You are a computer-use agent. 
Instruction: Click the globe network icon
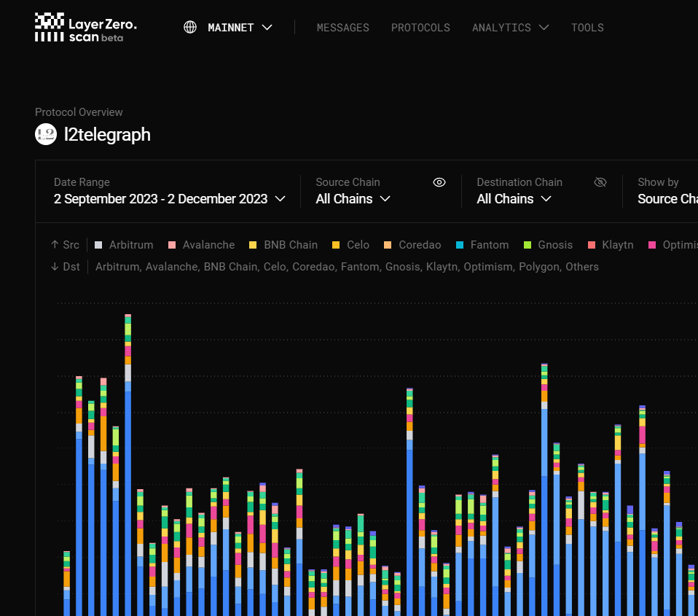click(x=190, y=27)
